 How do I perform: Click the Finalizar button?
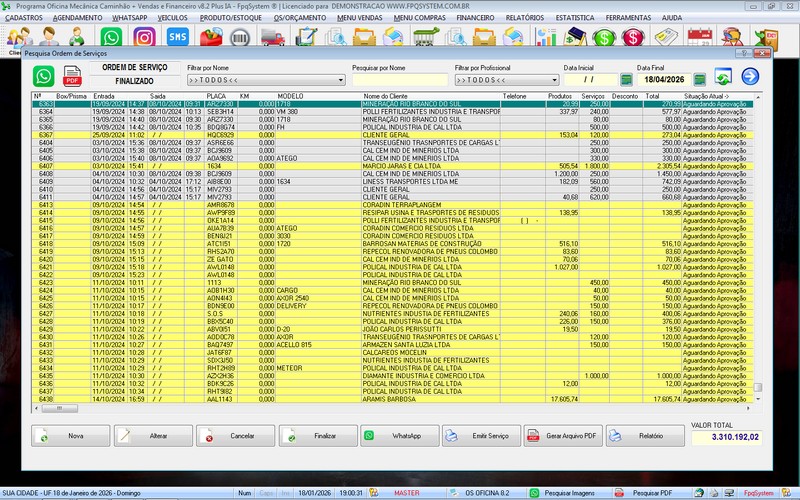[316, 437]
